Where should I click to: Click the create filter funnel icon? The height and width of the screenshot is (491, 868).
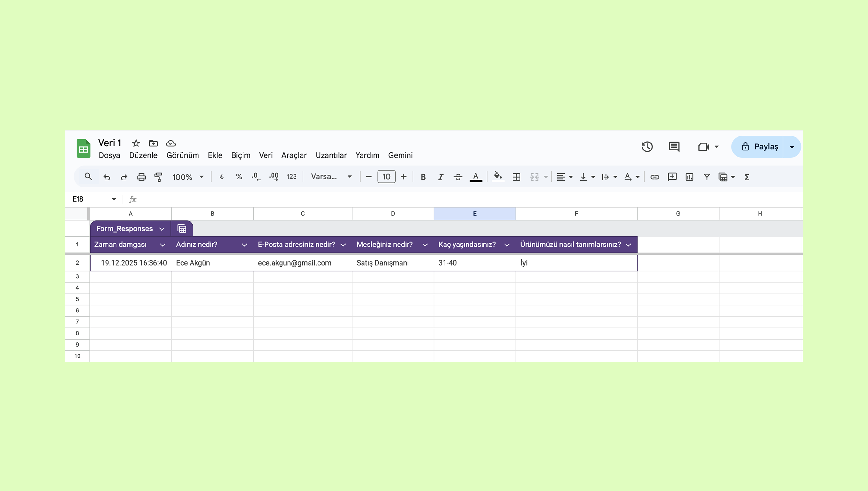(x=707, y=177)
